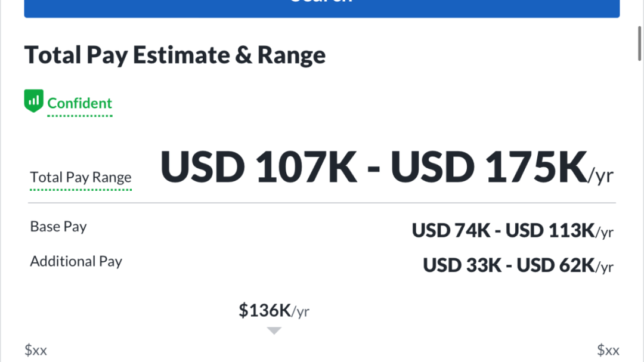This screenshot has width=644, height=362.
Task: Click the /yr unit beside $136K
Action: pos(301,312)
